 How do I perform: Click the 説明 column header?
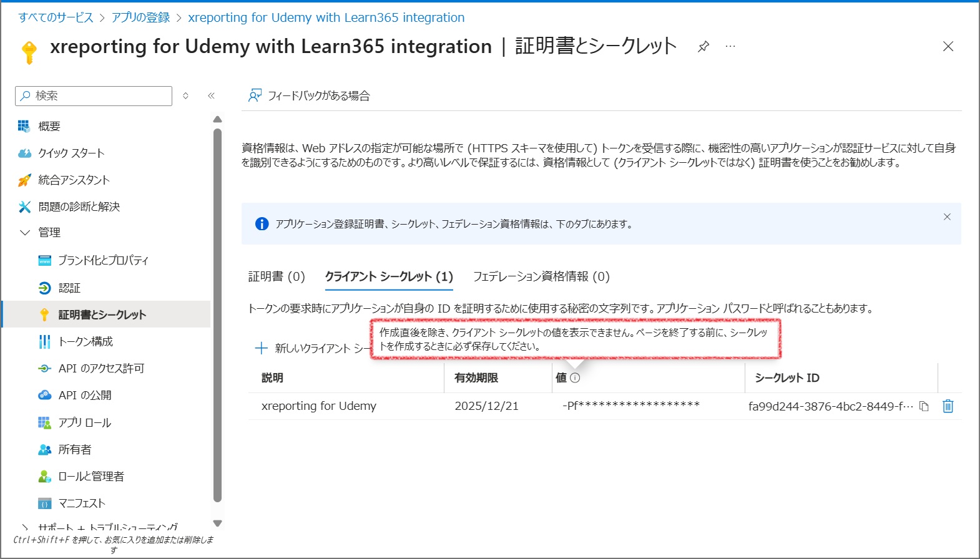tap(272, 377)
